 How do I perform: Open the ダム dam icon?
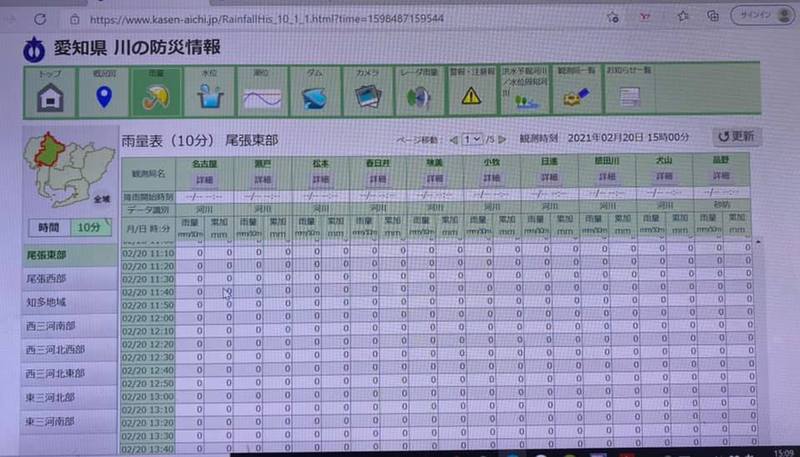tap(315, 97)
